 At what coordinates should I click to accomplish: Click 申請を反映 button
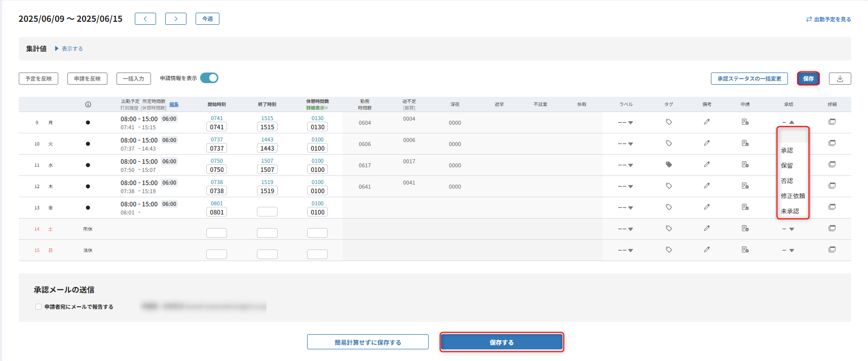point(87,79)
